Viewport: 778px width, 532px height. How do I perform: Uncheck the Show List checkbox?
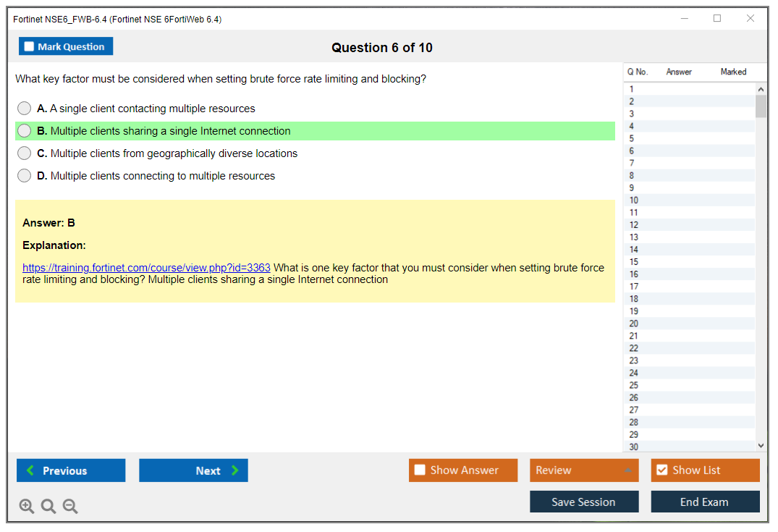(x=661, y=470)
